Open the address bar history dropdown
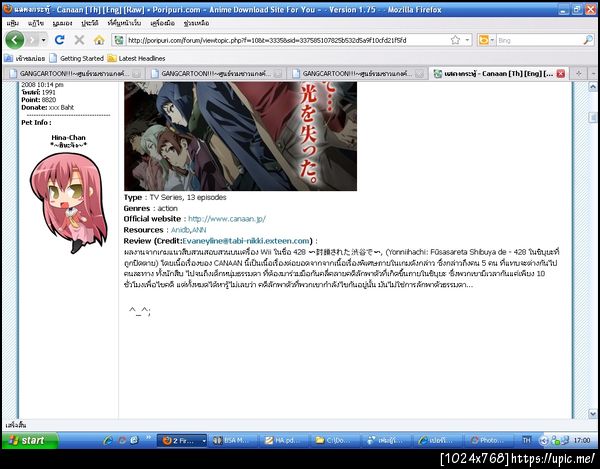The height and width of the screenshot is (469, 600). point(467,40)
